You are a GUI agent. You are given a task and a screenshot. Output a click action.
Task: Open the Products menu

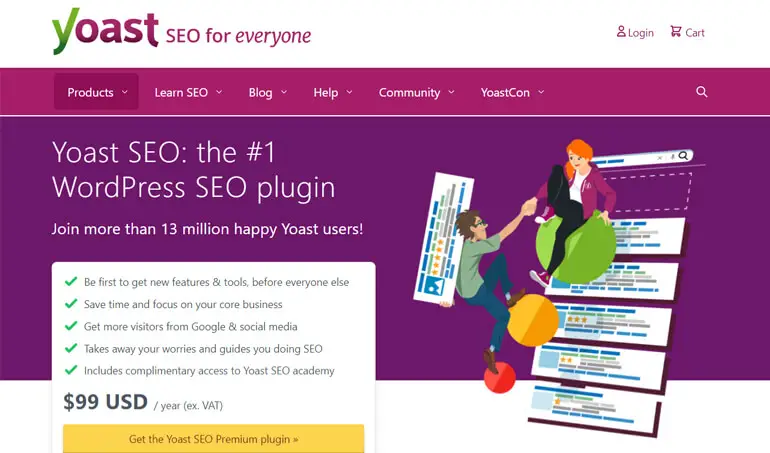tap(96, 92)
